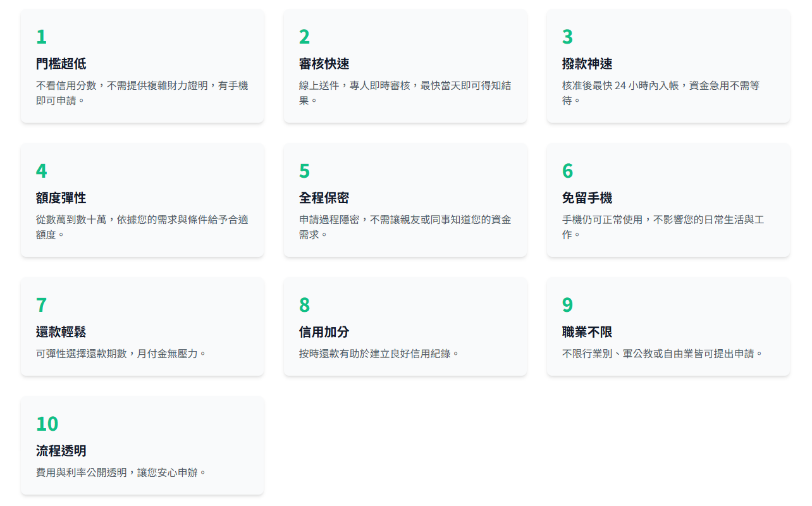Click the 免留手機 card title

coord(587,198)
